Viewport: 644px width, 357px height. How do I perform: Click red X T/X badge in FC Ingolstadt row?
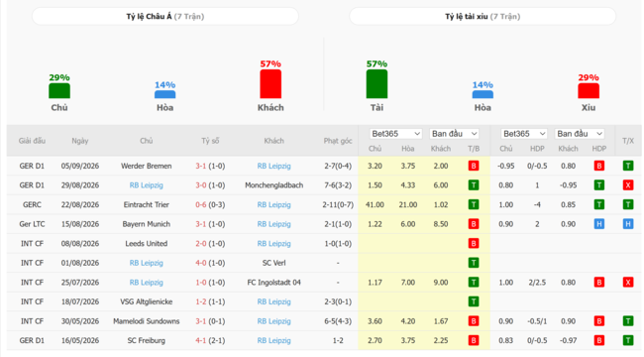(x=628, y=283)
